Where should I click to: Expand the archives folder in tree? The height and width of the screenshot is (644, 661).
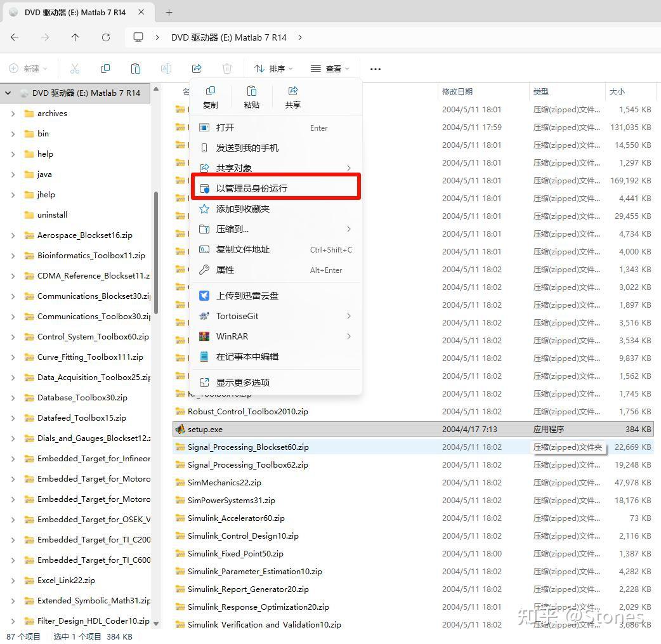[x=13, y=114]
